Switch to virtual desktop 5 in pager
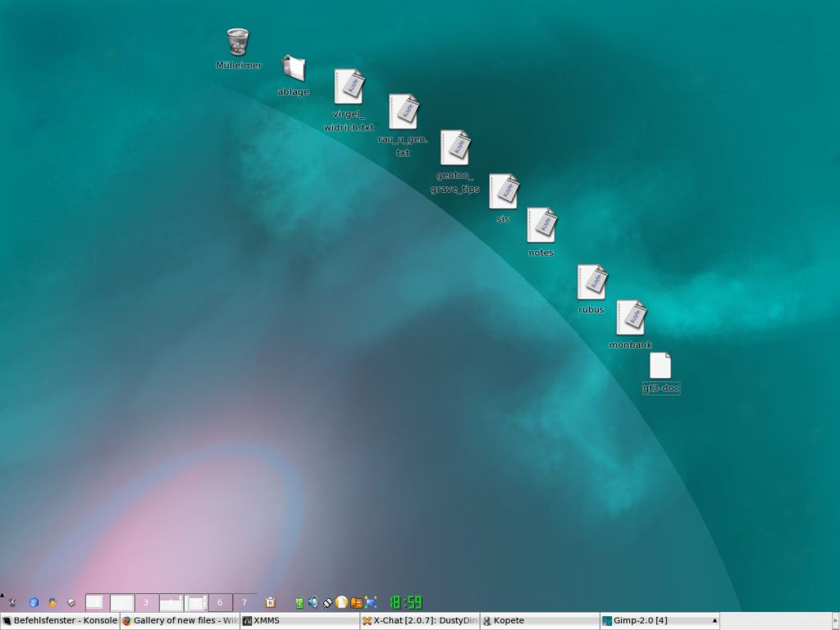840x630 pixels. click(196, 603)
